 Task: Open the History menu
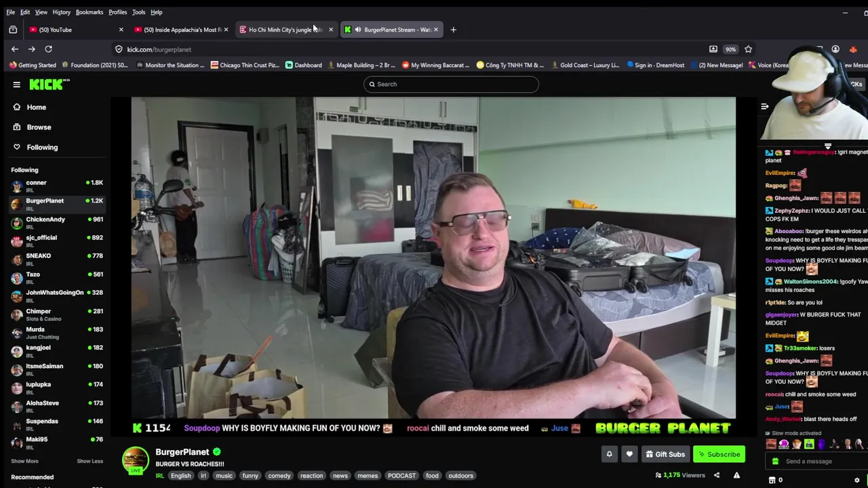point(61,12)
